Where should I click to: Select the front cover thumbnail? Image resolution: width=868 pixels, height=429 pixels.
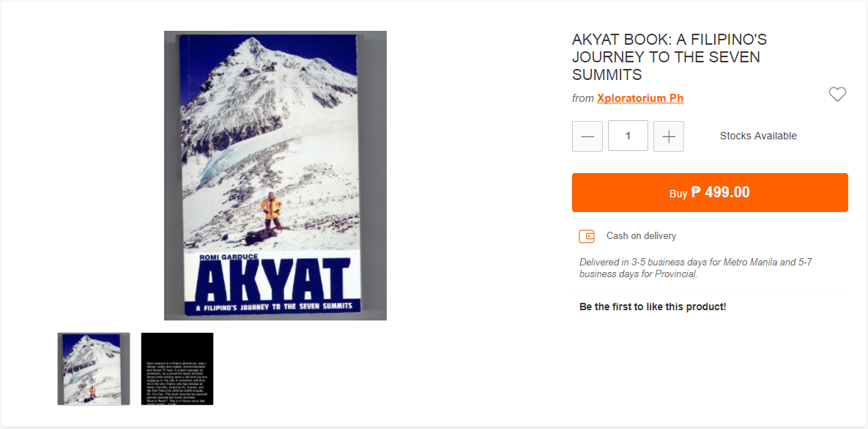pos(94,369)
